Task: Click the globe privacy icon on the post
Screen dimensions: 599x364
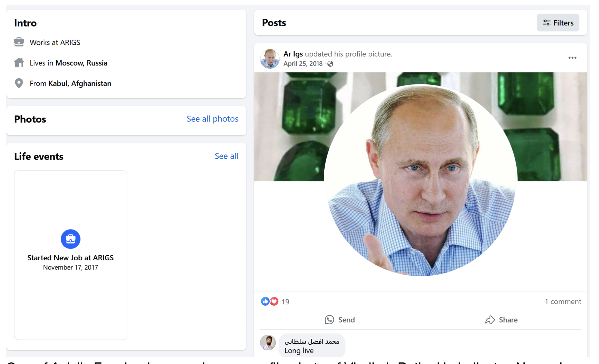Action: 330,64
